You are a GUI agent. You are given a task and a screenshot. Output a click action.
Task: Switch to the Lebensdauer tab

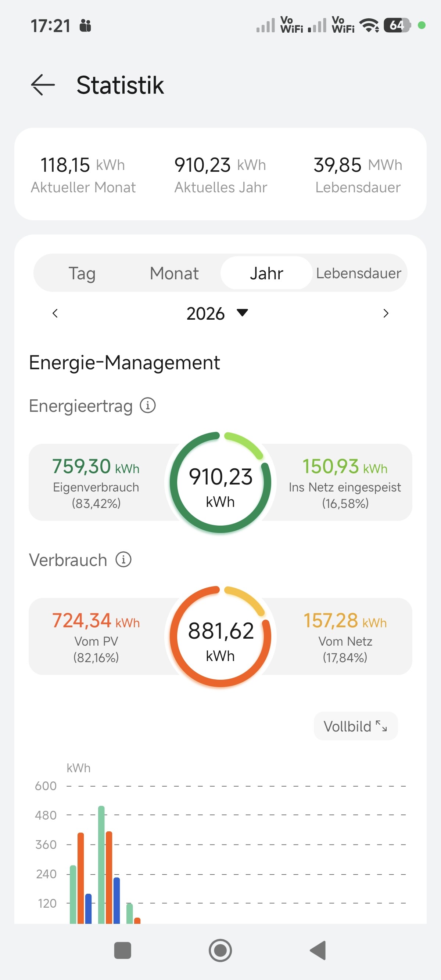(x=358, y=273)
